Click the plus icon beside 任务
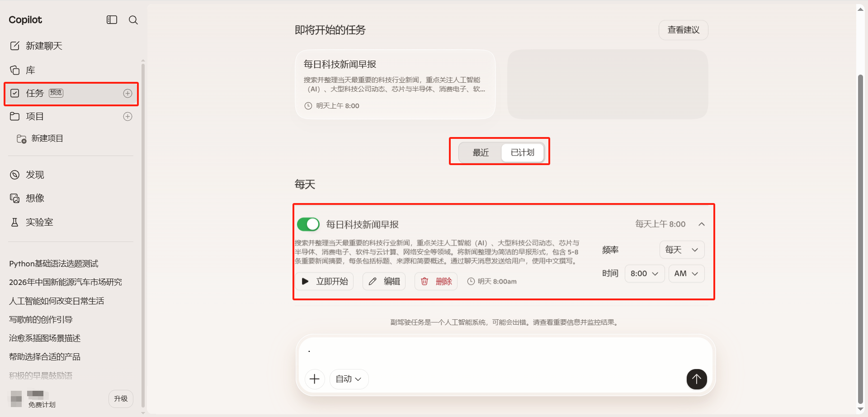The height and width of the screenshot is (417, 868). click(128, 93)
